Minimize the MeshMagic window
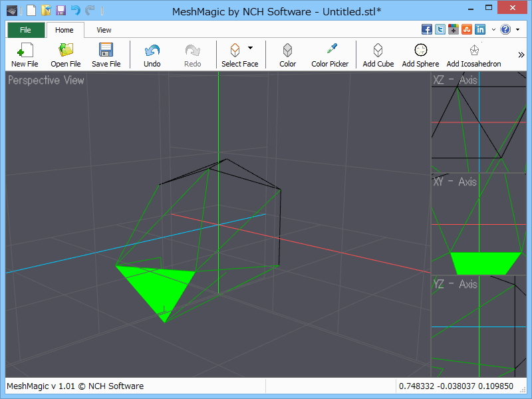The width and height of the screenshot is (532, 399). [471, 9]
